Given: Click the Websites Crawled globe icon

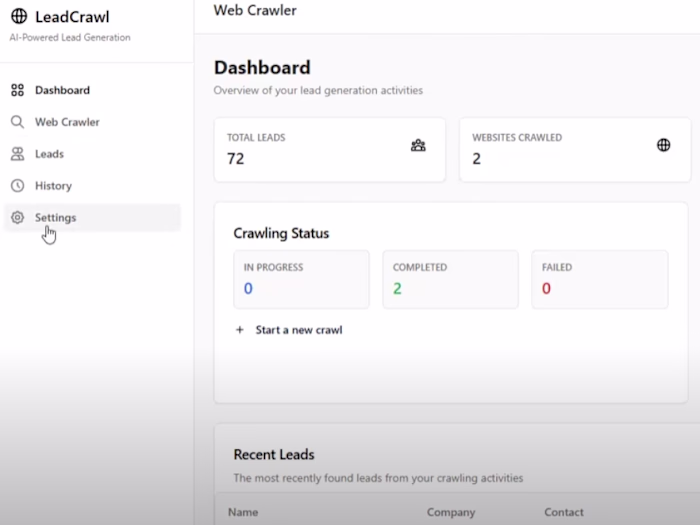Looking at the screenshot, I should click(x=663, y=145).
